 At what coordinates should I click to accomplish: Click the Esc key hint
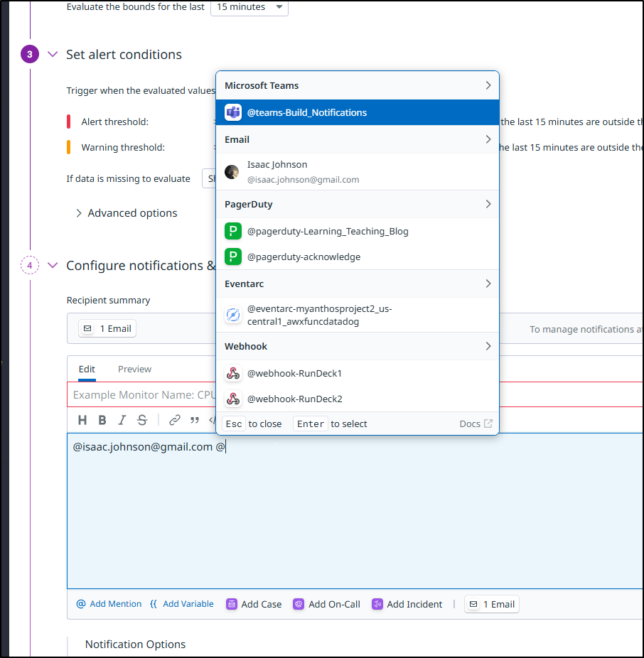(233, 424)
